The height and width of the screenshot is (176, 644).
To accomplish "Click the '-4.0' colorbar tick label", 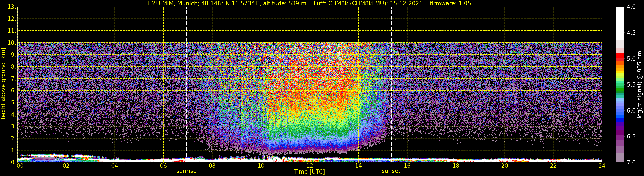I will coord(630,7).
